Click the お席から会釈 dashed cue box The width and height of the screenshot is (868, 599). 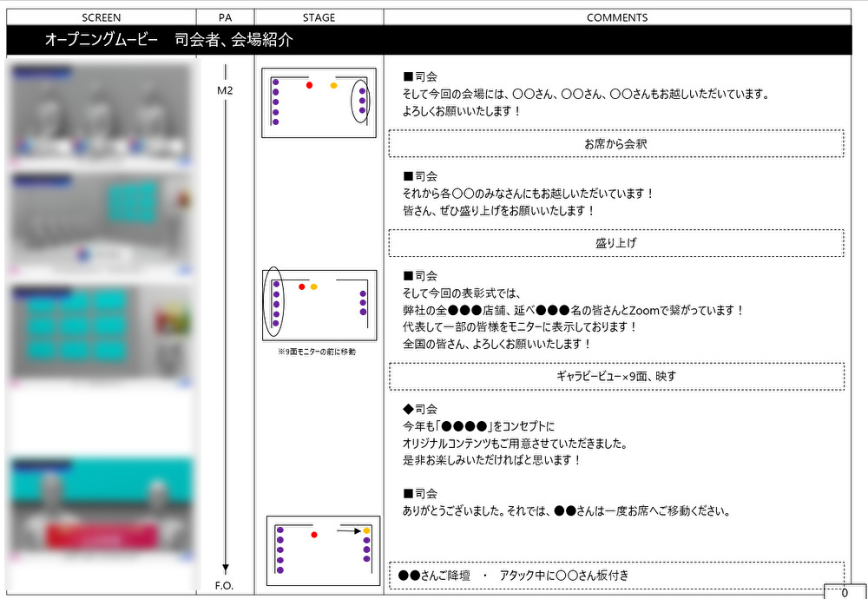pos(615,144)
